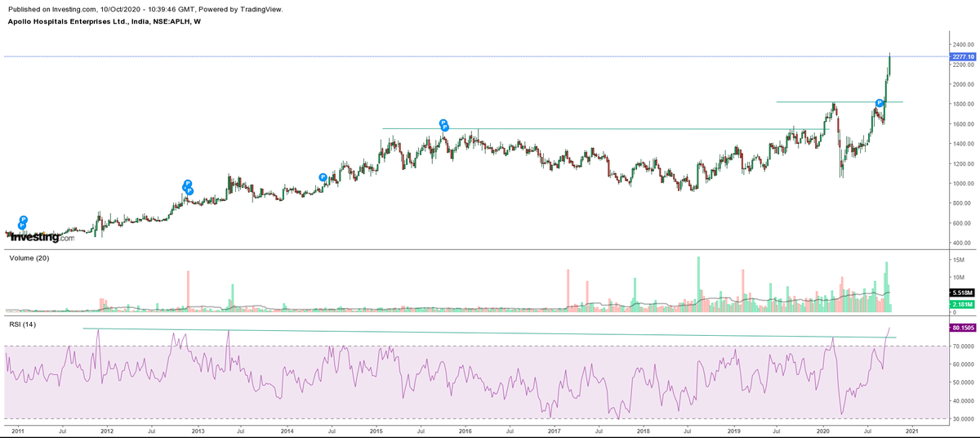
Task: Click the 2021 label on time axis
Action: pyautogui.click(x=912, y=430)
